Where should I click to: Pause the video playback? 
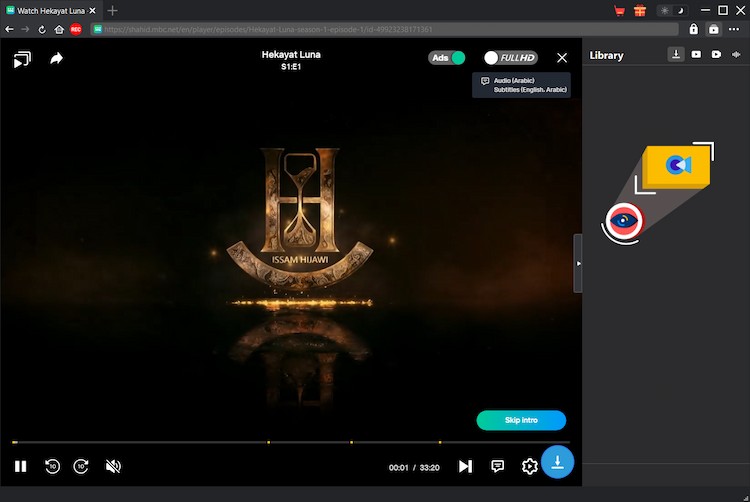point(20,466)
